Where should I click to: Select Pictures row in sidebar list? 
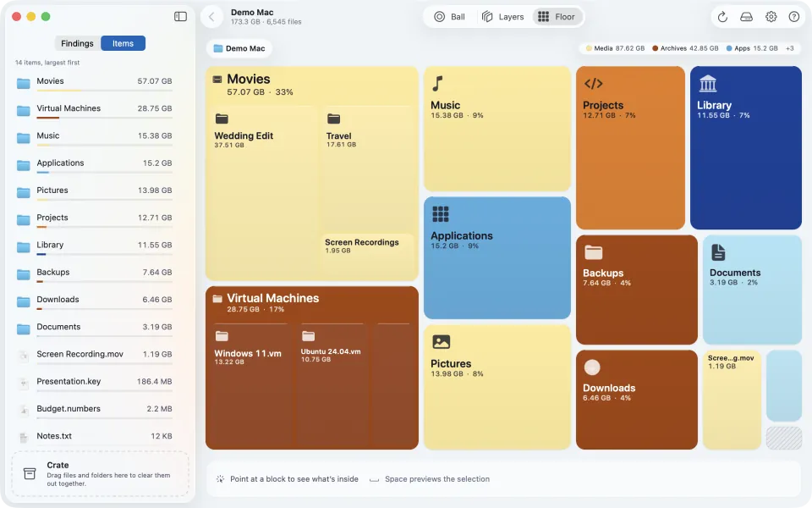point(95,192)
